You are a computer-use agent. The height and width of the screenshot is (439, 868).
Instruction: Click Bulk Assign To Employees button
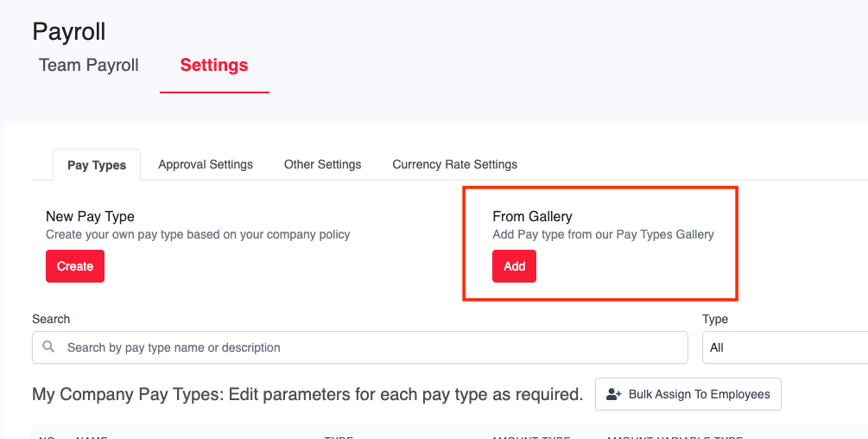688,394
